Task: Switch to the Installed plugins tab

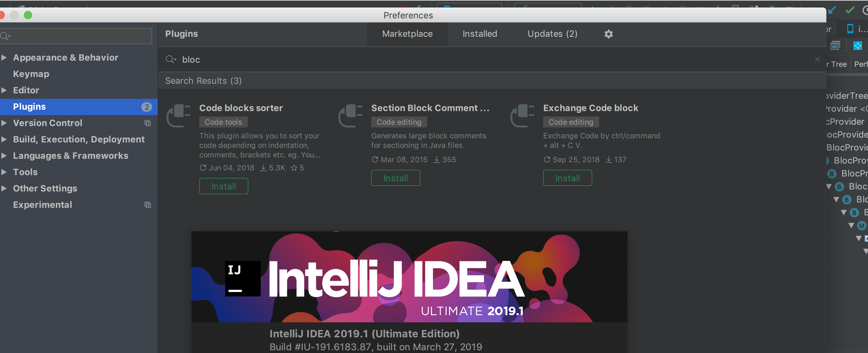Action: click(480, 34)
